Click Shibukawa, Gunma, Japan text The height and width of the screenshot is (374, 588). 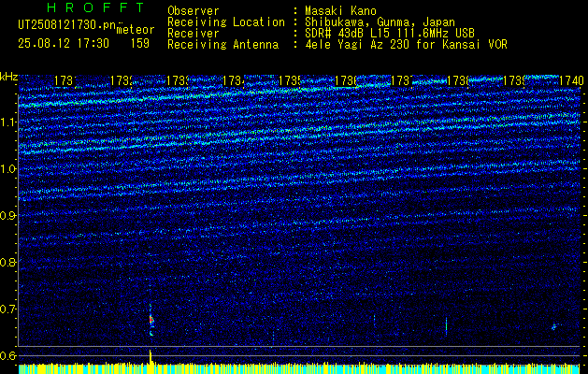click(380, 22)
